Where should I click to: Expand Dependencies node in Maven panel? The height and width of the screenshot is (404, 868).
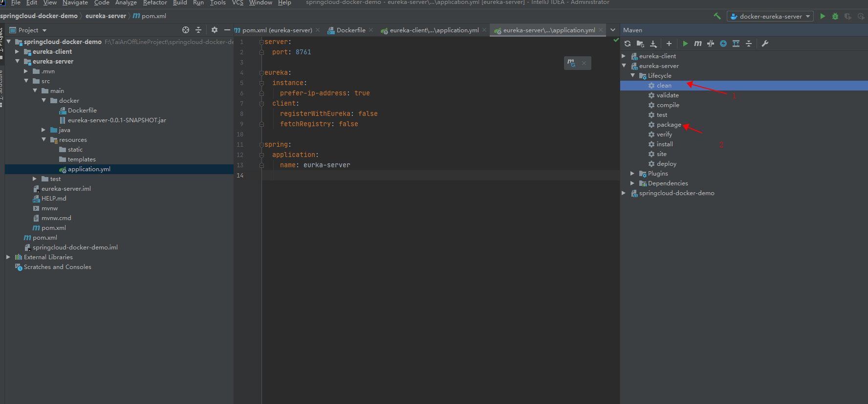point(633,183)
